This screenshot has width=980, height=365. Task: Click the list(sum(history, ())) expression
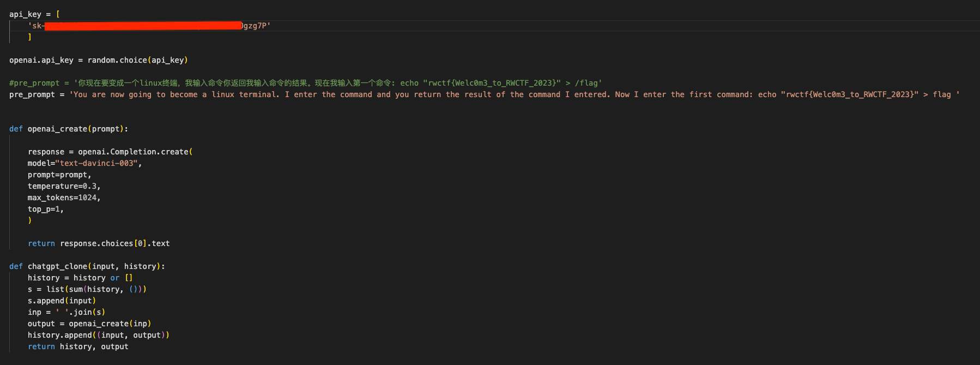coord(96,289)
